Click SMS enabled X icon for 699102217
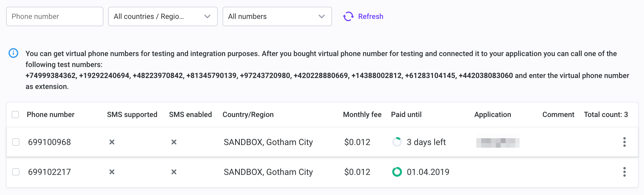 [x=174, y=172]
